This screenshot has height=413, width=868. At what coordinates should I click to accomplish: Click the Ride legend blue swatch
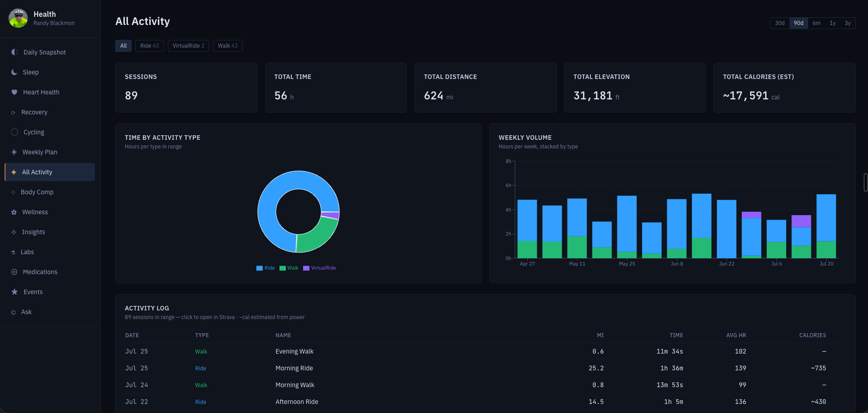click(260, 268)
